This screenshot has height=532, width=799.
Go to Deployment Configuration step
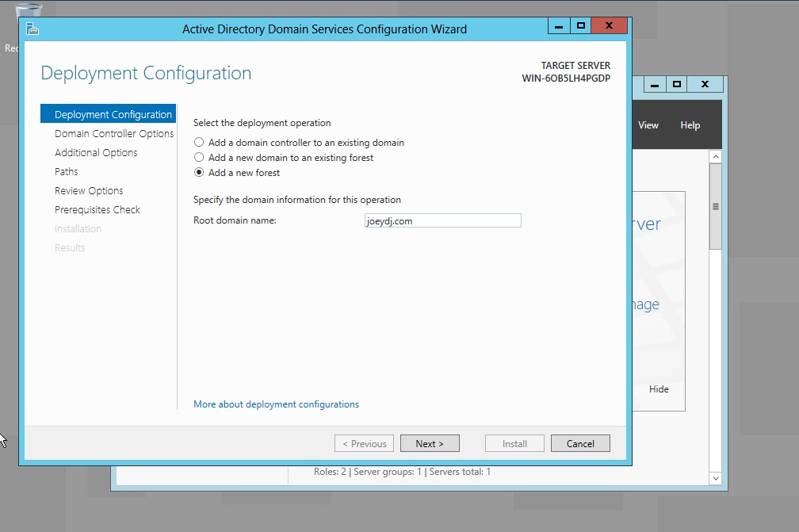108,114
